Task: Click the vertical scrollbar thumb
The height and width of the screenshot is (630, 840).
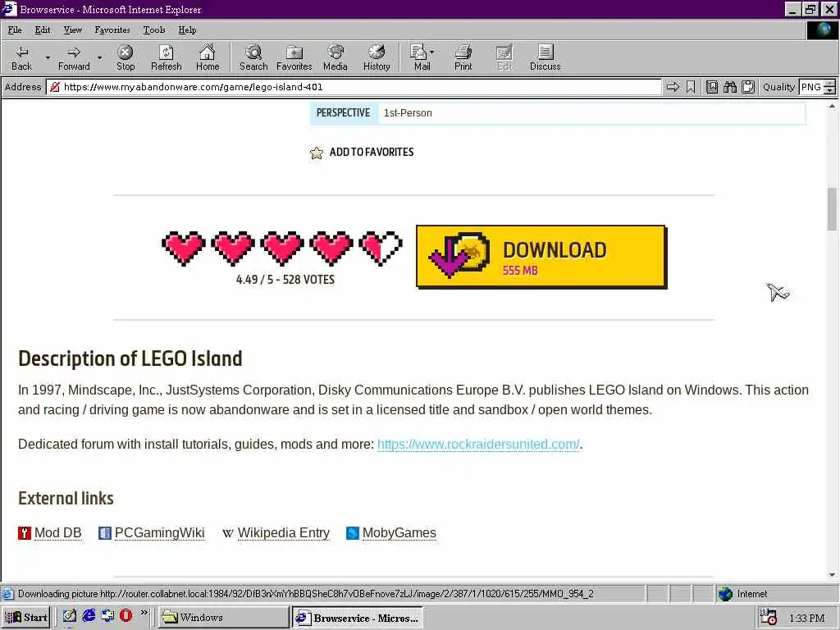Action: coord(832,209)
